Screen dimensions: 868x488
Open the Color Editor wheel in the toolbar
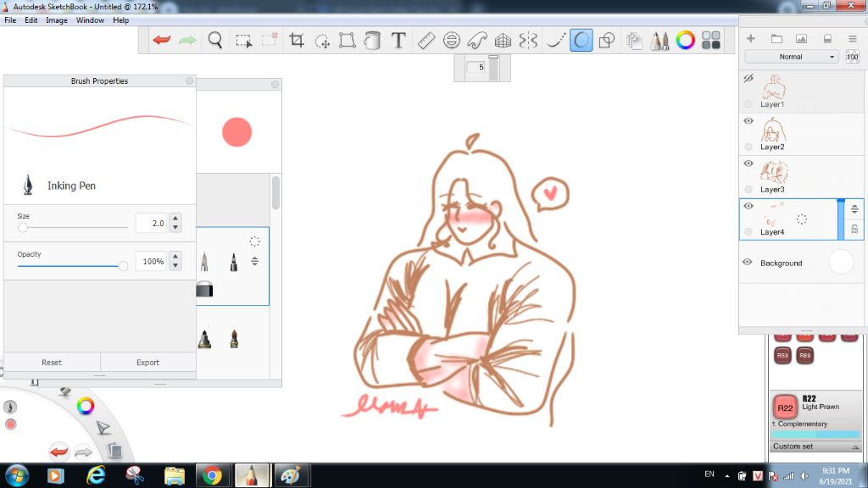click(x=685, y=40)
